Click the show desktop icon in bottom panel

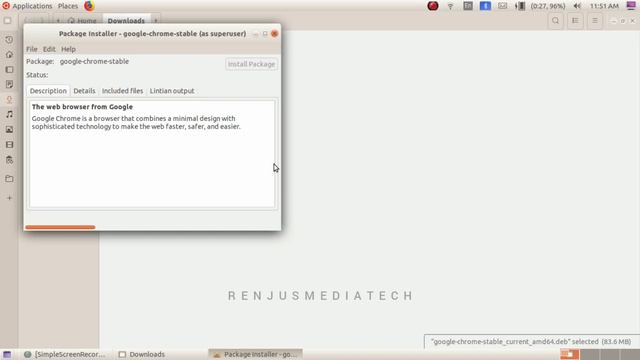pyautogui.click(x=7, y=354)
